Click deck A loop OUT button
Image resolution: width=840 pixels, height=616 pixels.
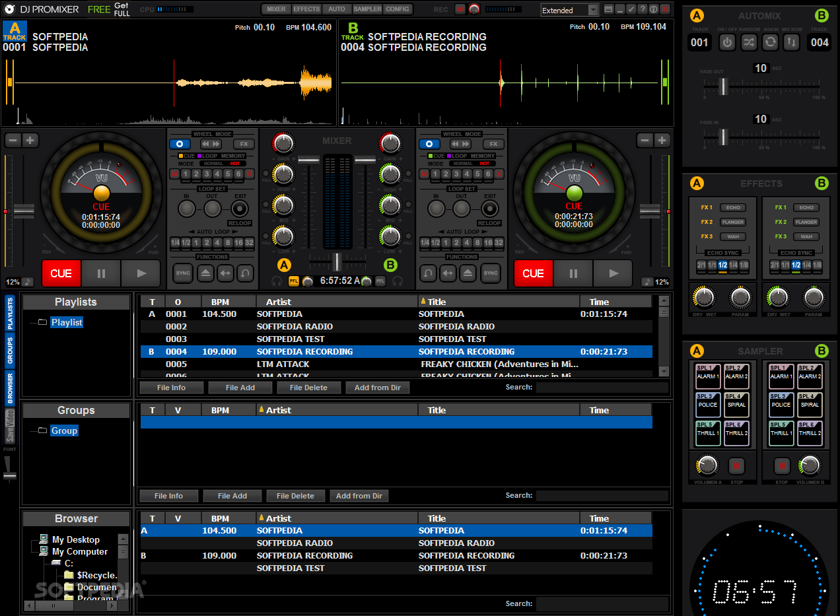point(212,209)
